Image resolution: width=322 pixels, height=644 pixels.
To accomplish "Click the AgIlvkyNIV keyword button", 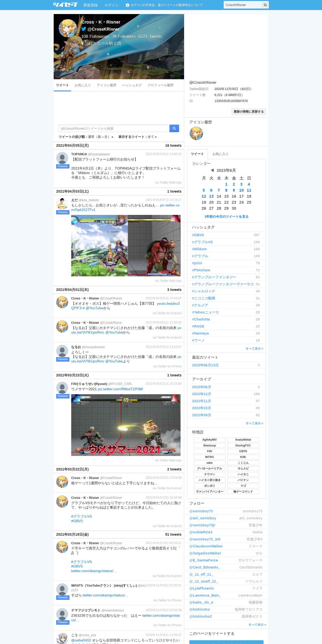I will coord(210,440).
